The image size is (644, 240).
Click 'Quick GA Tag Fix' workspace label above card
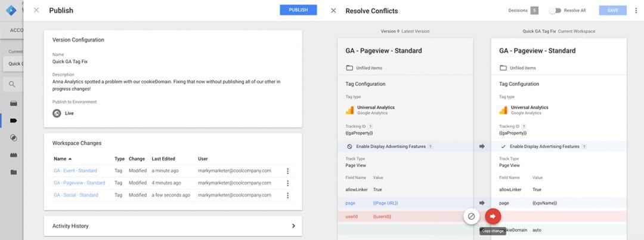point(539,31)
